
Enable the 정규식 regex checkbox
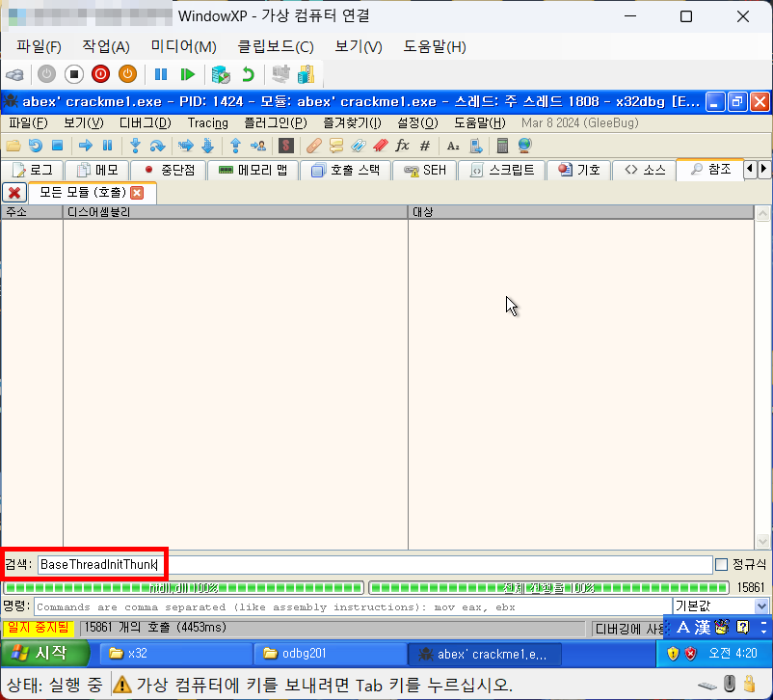tap(721, 564)
